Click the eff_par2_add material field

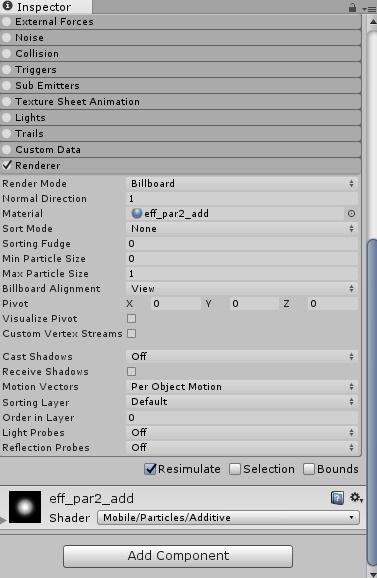pyautogui.click(x=235, y=213)
